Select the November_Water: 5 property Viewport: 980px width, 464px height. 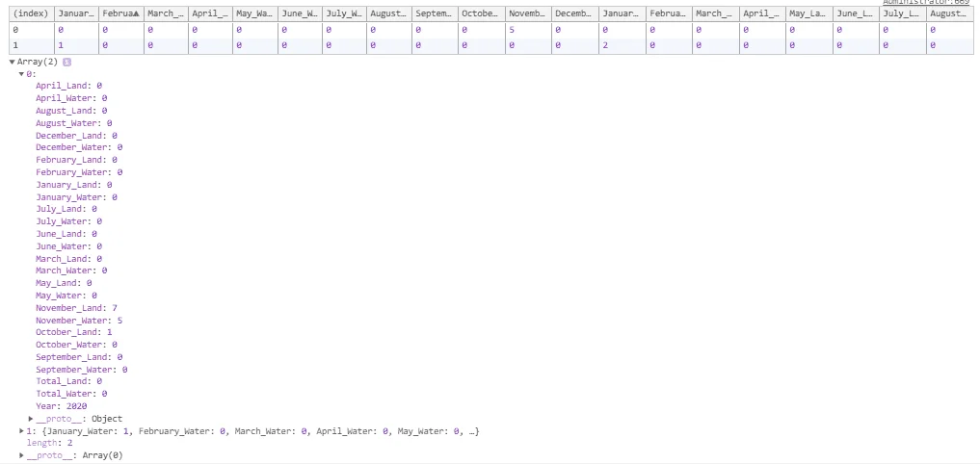(x=79, y=321)
